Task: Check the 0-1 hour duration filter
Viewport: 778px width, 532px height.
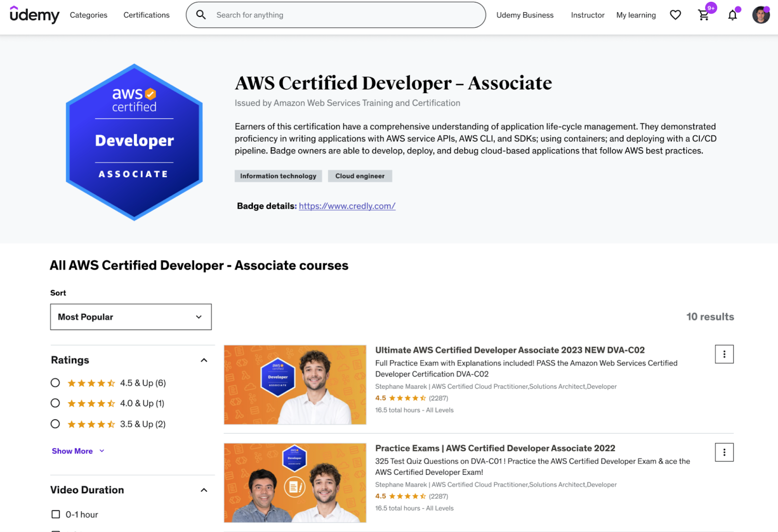Action: point(56,515)
